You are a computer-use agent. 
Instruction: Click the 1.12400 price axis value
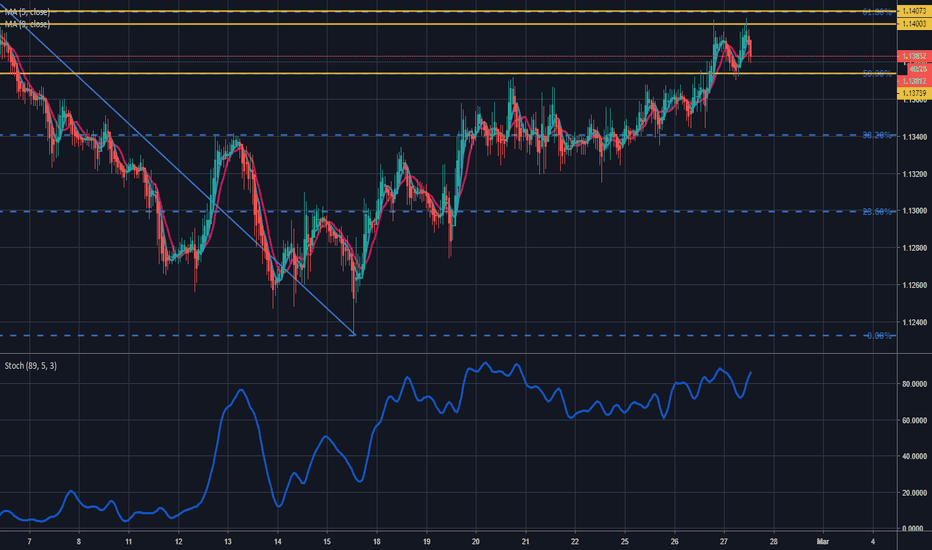(x=915, y=322)
